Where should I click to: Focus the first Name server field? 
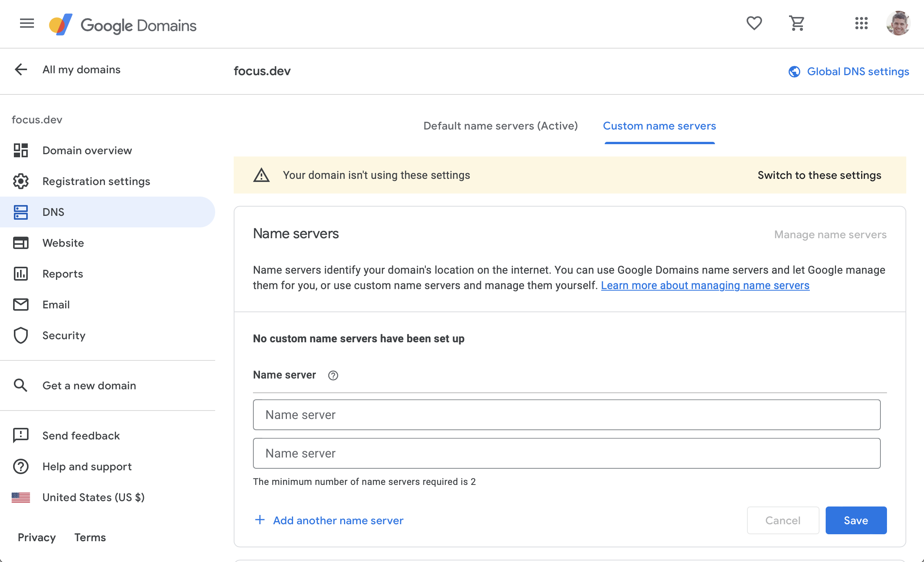pos(567,415)
